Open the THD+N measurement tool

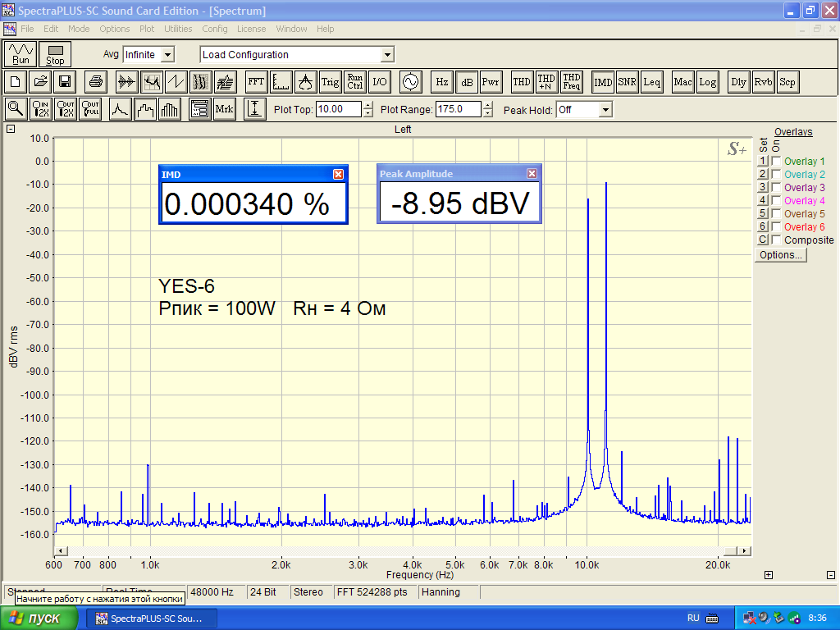[x=546, y=82]
